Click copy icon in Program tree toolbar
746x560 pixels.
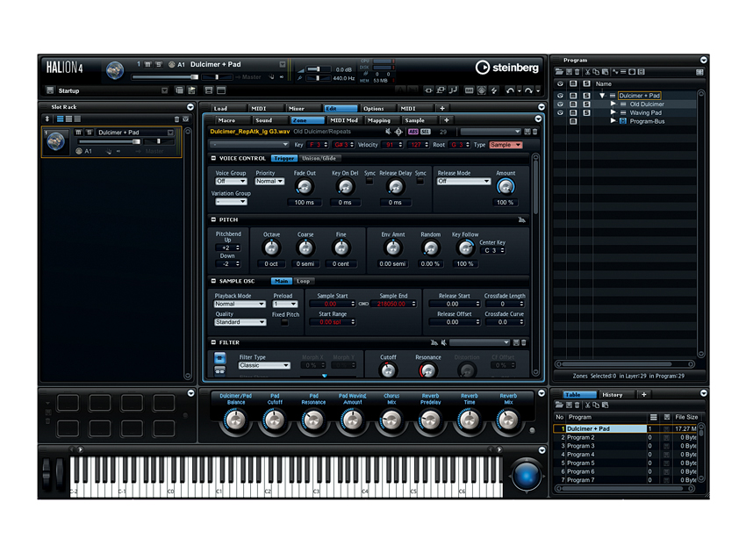coord(596,72)
